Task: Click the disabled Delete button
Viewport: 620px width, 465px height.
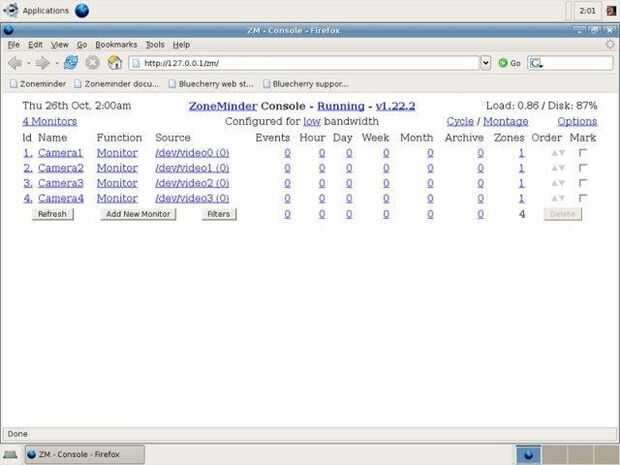Action: pos(563,214)
